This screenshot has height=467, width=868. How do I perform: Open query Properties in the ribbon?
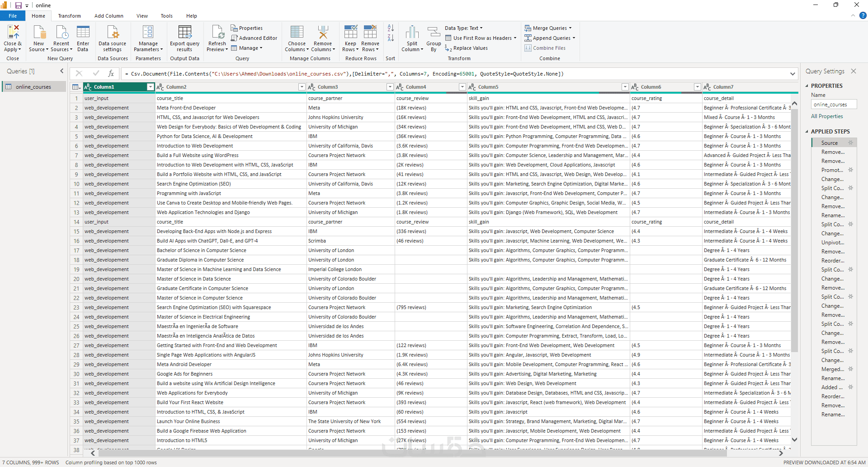point(246,28)
